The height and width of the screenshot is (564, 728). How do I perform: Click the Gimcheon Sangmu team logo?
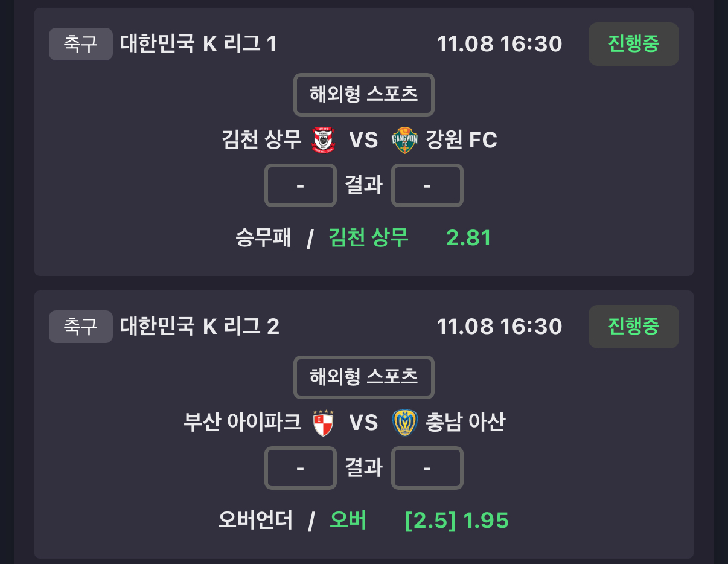(x=324, y=140)
